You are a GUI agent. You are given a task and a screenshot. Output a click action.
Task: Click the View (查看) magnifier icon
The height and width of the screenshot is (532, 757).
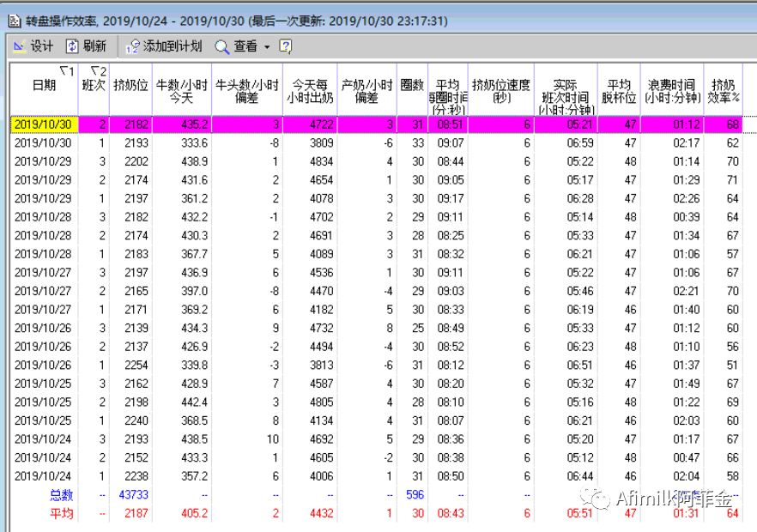222,46
